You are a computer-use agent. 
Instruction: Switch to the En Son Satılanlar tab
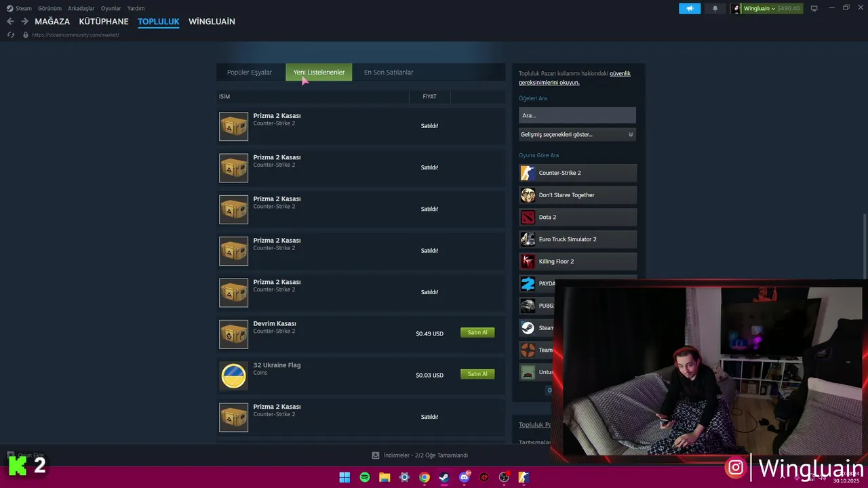click(x=389, y=73)
